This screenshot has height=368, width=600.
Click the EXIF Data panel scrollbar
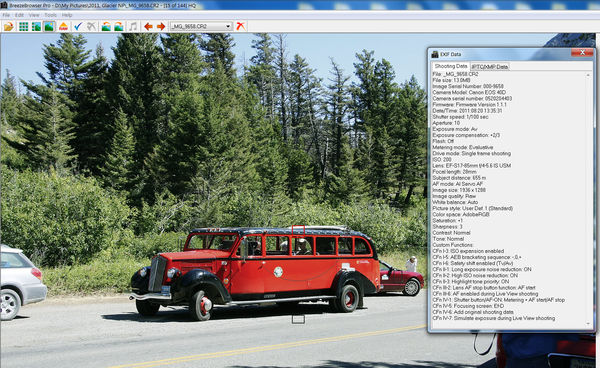pyautogui.click(x=589, y=200)
